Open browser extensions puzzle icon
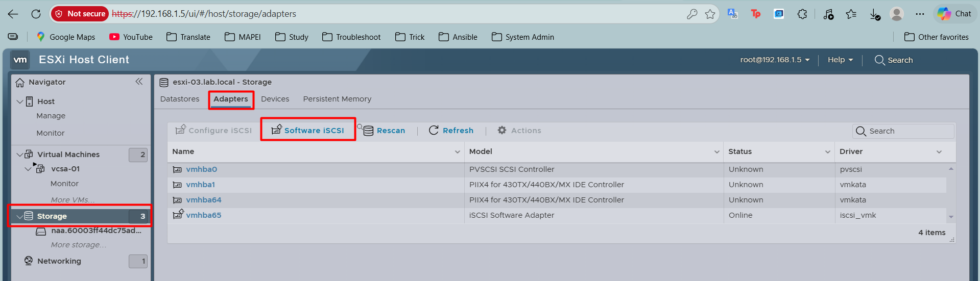This screenshot has width=980, height=281. pyautogui.click(x=802, y=14)
